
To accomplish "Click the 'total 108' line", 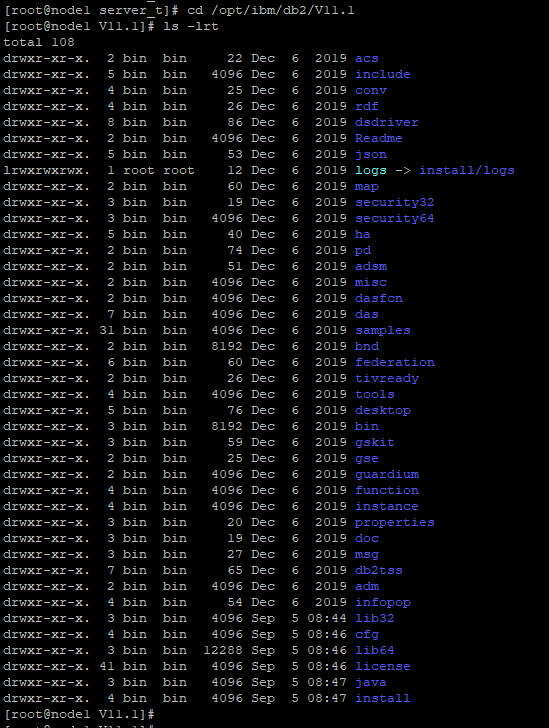I will (39, 42).
